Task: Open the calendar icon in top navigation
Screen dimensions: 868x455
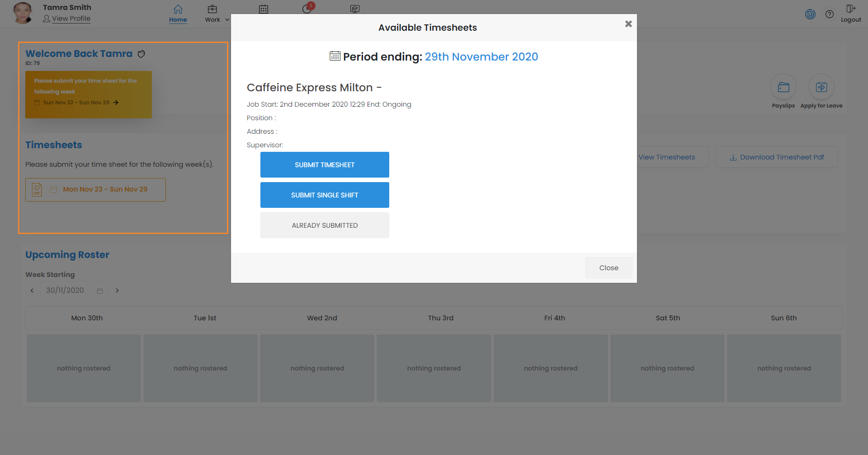Action: pos(264,9)
